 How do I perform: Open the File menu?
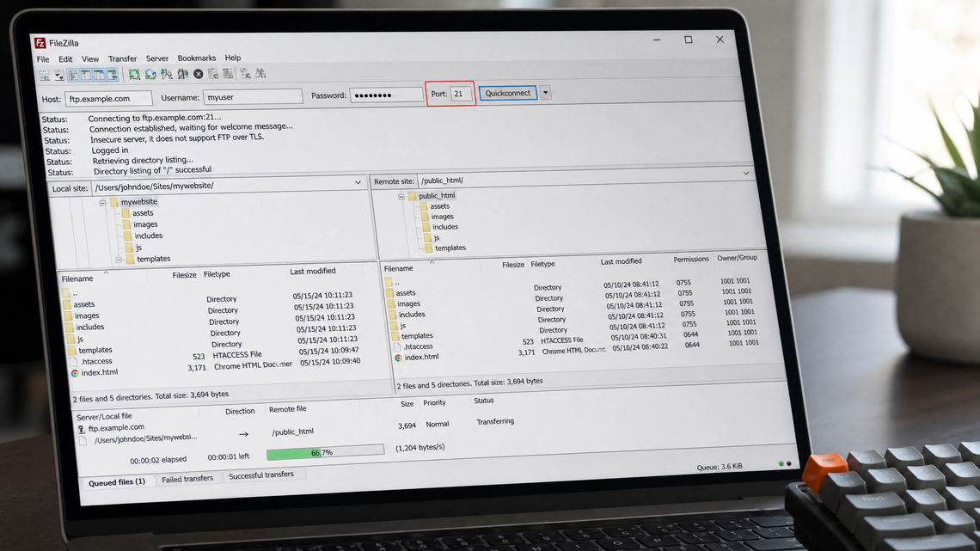42,59
